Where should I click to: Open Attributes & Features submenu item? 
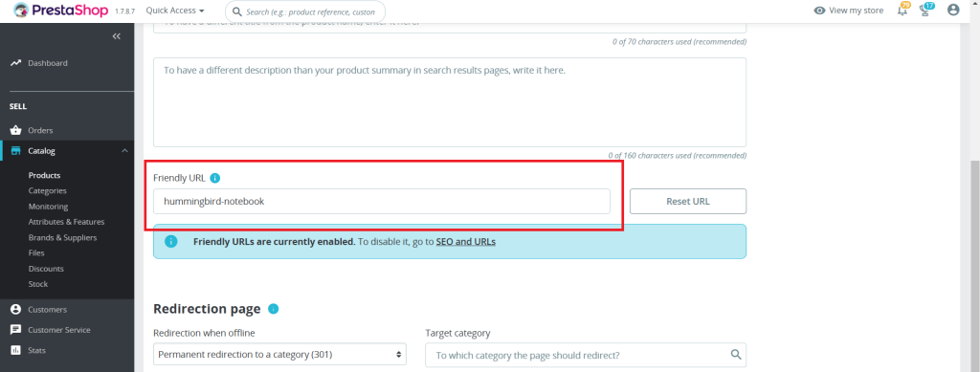coord(66,222)
